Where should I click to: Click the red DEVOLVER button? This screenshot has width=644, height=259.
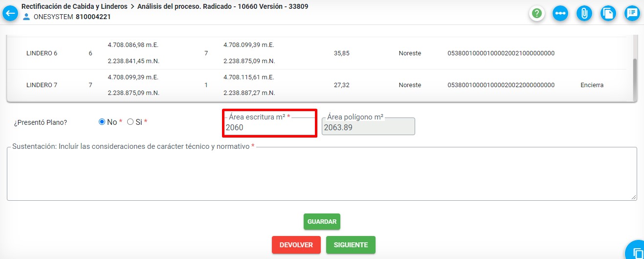point(296,245)
